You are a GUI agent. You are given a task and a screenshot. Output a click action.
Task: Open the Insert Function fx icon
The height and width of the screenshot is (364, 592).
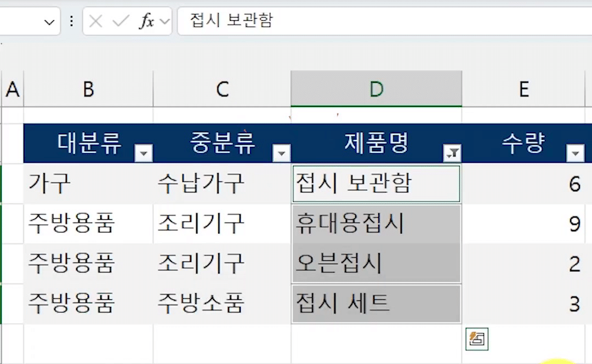[x=147, y=21]
